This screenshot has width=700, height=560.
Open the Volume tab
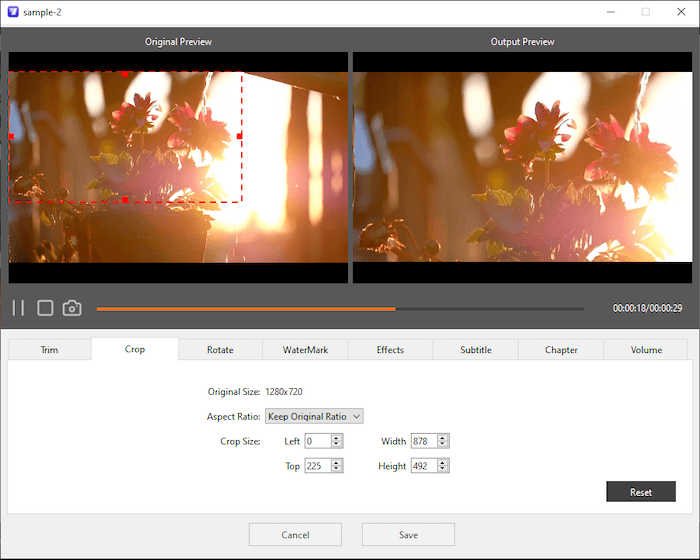pos(646,350)
